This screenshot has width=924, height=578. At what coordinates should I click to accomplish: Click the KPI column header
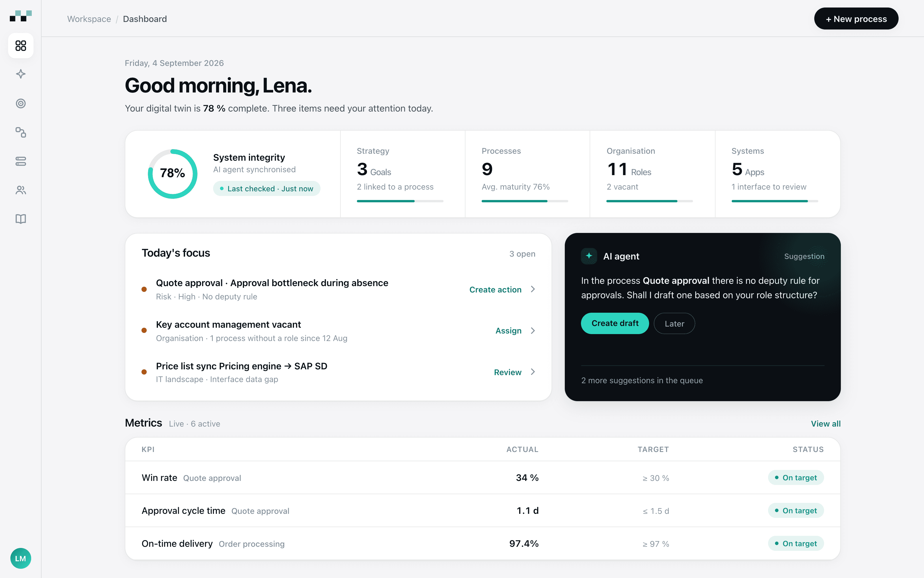click(148, 450)
